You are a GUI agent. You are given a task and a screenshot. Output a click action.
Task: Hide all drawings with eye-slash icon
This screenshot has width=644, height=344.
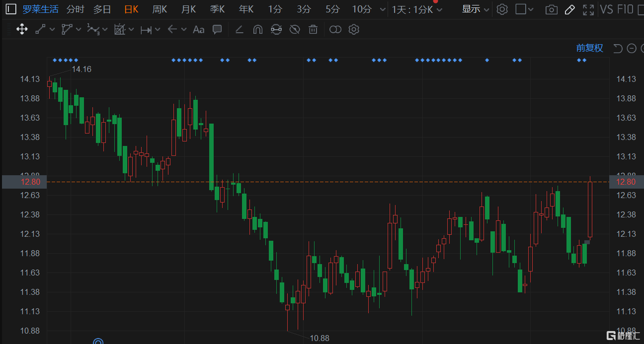295,30
